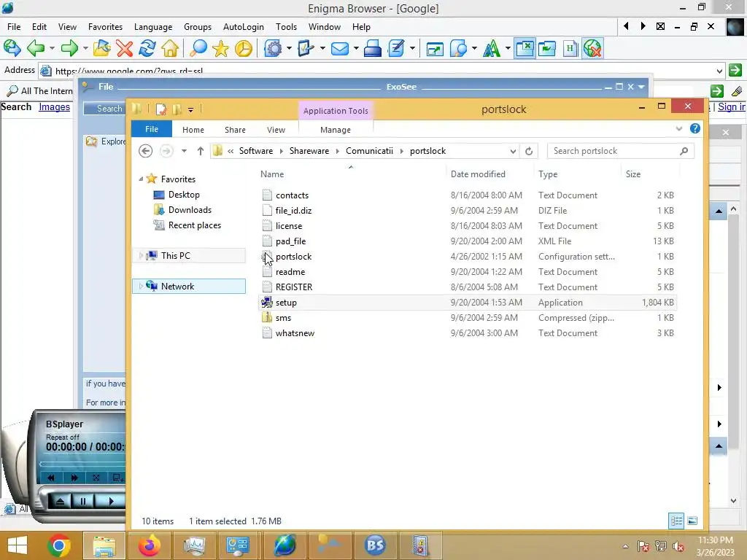Expand the explorer ribbon chevron

pos(679,128)
